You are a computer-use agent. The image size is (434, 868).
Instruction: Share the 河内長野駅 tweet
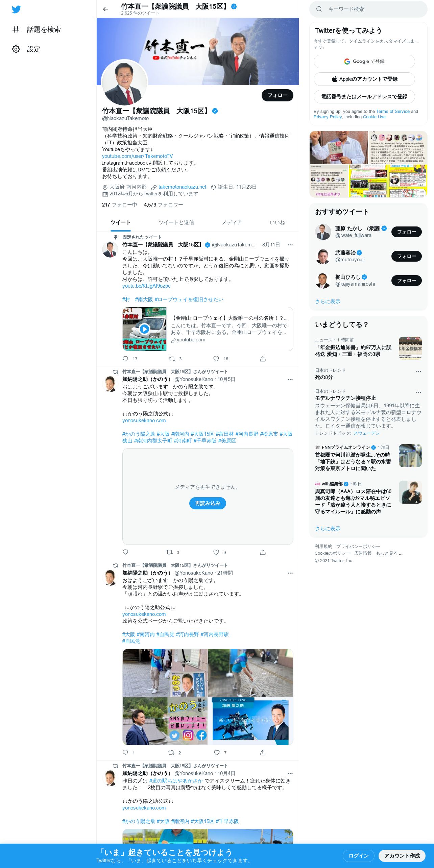tap(263, 753)
